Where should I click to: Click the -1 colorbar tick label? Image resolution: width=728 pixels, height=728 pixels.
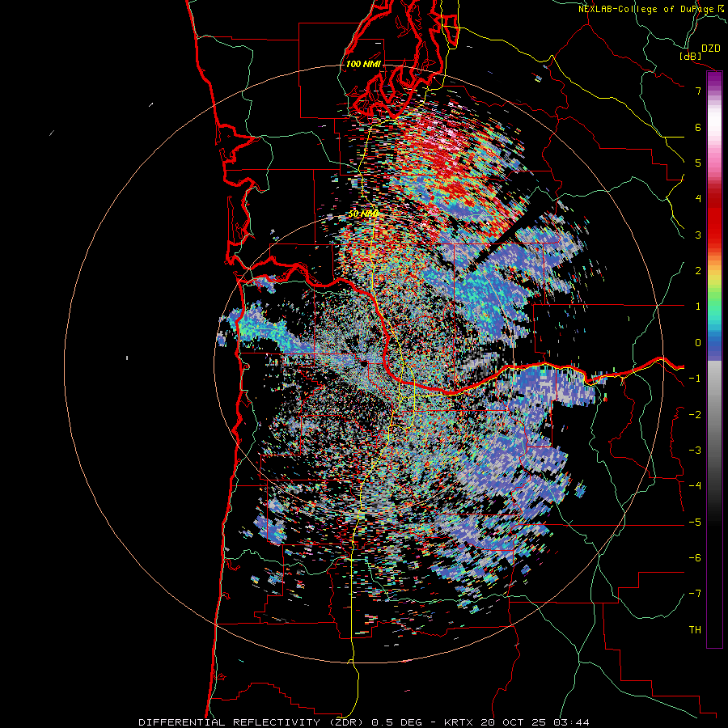(695, 379)
